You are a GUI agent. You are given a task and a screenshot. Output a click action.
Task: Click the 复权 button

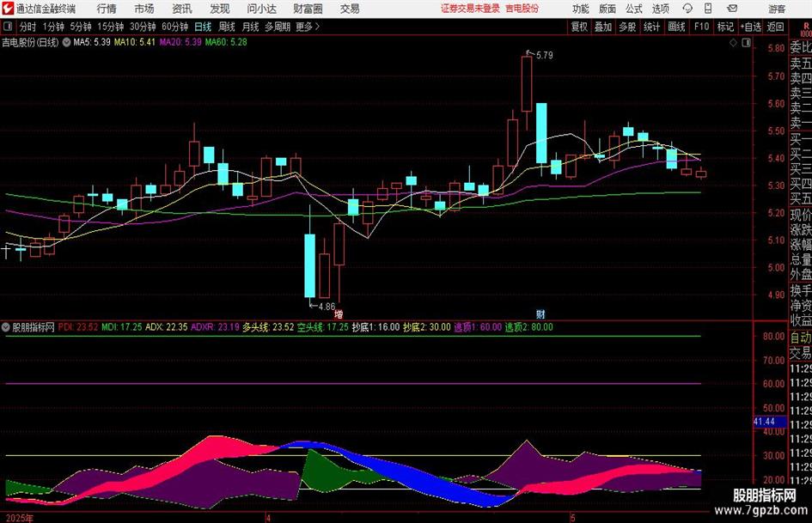[579, 27]
